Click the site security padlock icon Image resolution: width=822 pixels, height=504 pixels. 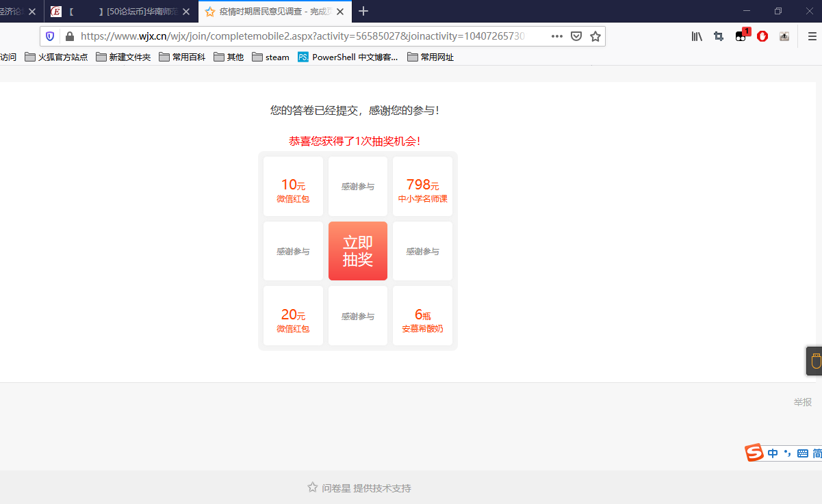coord(69,36)
